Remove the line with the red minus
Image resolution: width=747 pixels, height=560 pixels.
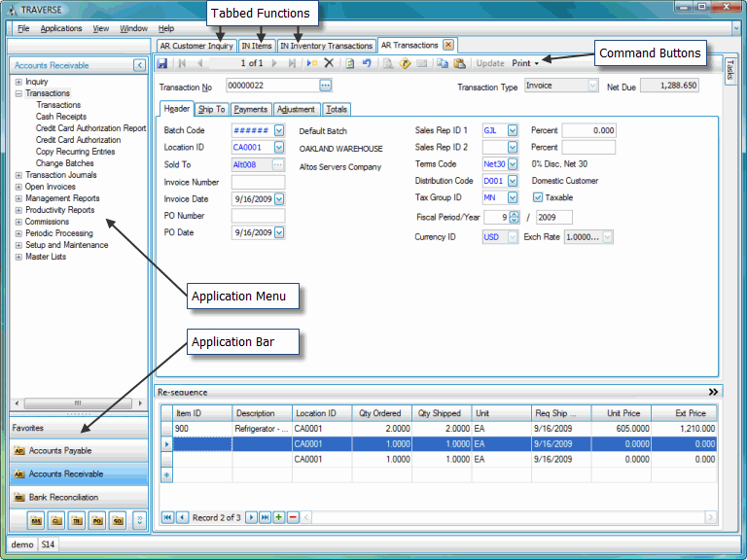293,517
